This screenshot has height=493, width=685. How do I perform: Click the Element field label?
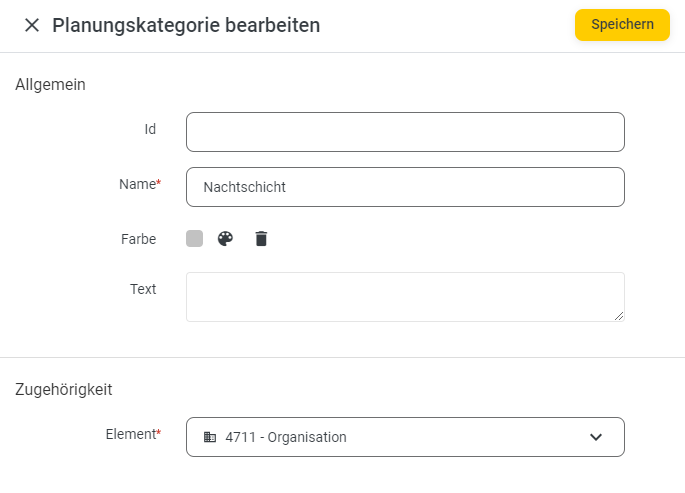pos(133,434)
